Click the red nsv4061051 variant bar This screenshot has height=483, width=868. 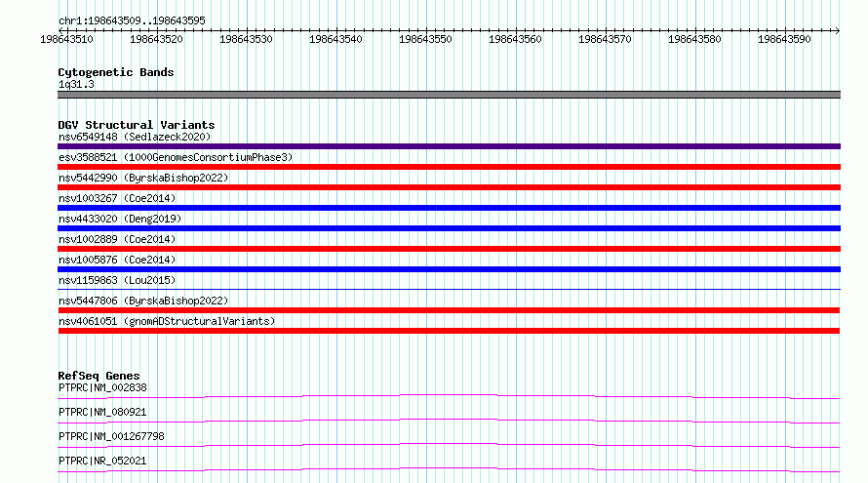point(449,331)
